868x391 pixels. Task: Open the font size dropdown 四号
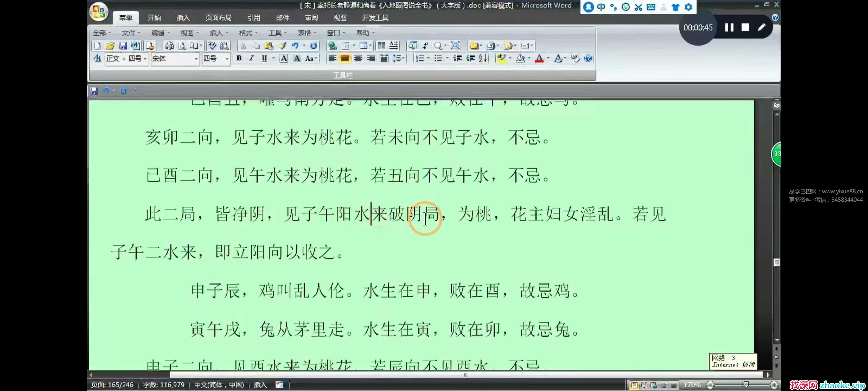227,59
